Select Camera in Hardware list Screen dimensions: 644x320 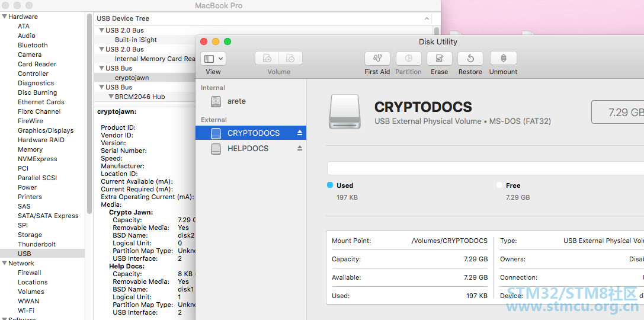coord(30,55)
